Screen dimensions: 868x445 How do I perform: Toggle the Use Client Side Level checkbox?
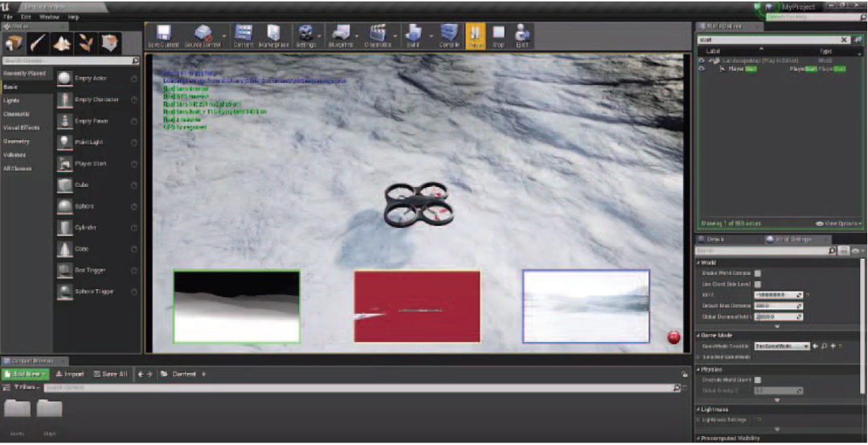click(x=758, y=284)
